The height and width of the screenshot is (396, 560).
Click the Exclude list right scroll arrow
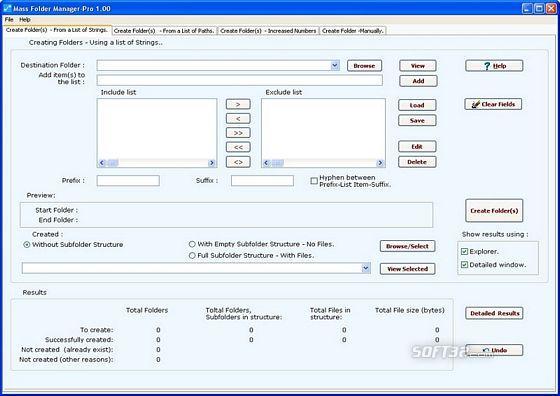[380, 163]
